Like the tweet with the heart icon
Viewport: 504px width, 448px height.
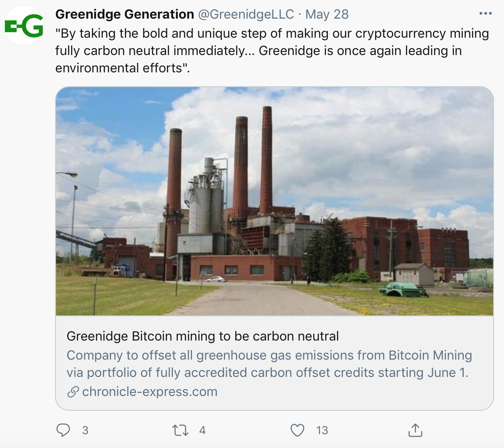tap(297, 430)
